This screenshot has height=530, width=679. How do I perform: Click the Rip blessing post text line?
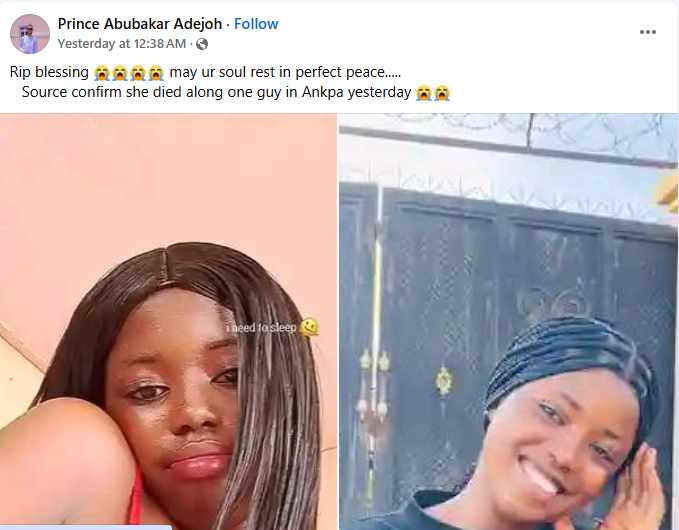(x=205, y=72)
